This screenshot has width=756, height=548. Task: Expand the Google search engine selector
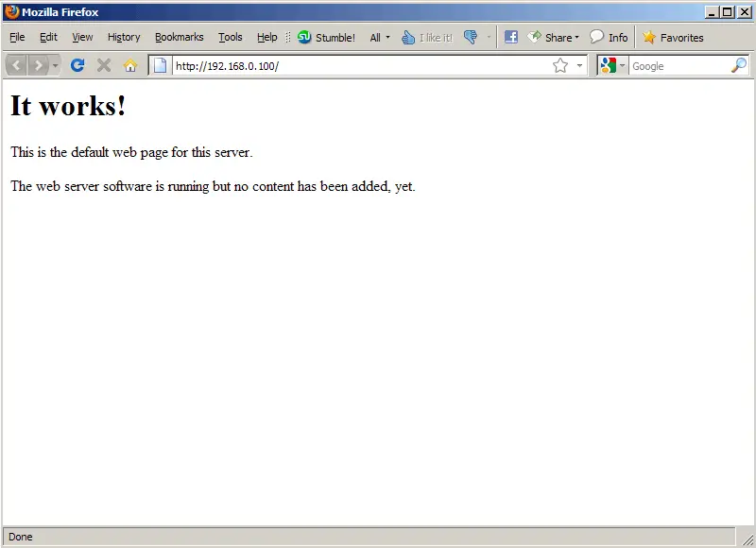click(x=612, y=65)
